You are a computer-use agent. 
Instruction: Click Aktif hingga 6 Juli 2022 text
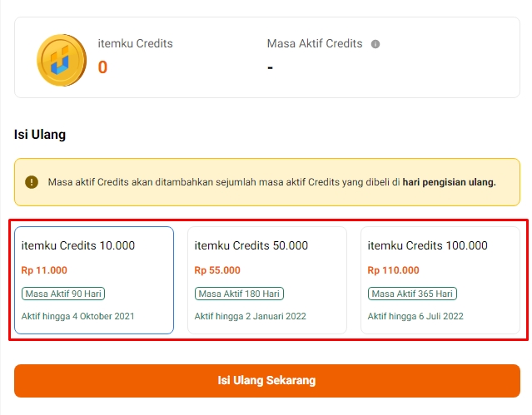click(415, 316)
